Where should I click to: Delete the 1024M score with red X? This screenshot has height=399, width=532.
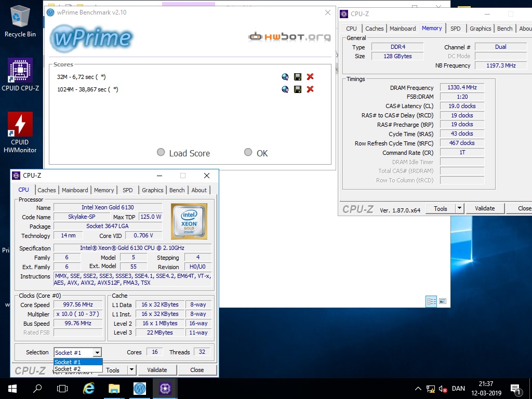coord(310,89)
